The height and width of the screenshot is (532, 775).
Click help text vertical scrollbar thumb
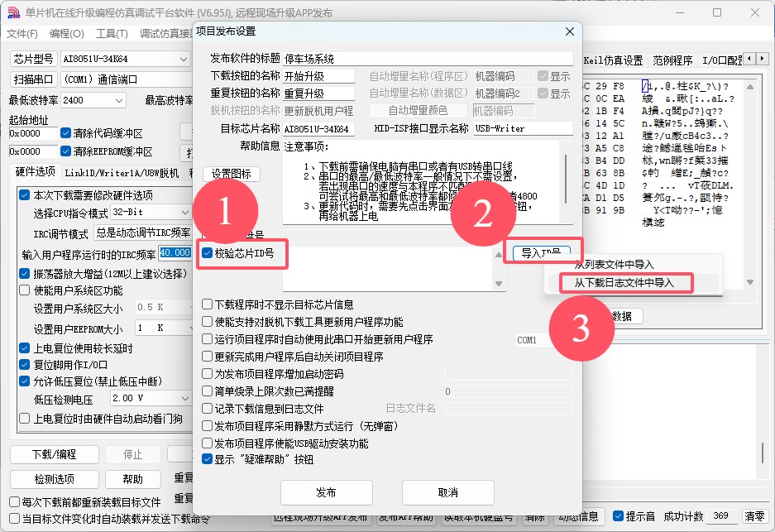pyautogui.click(x=566, y=178)
